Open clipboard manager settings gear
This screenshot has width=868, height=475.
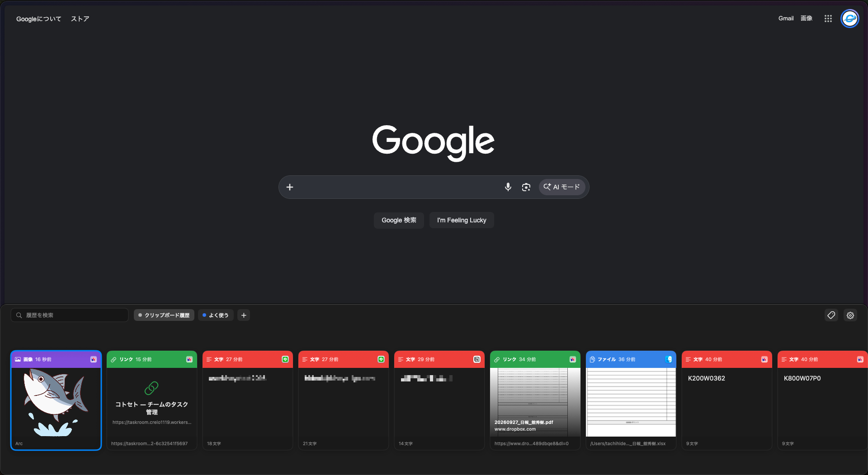[850, 315]
